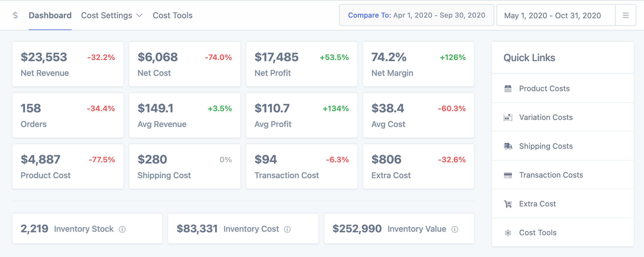The height and width of the screenshot is (257, 644).
Task: Expand the Cost Settings dropdown
Action: (112, 15)
